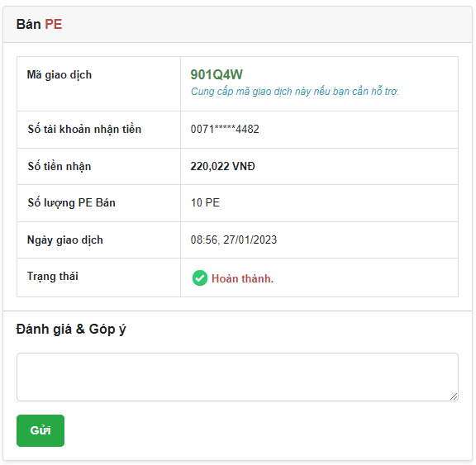Click the textarea resize handle corner

click(454, 396)
